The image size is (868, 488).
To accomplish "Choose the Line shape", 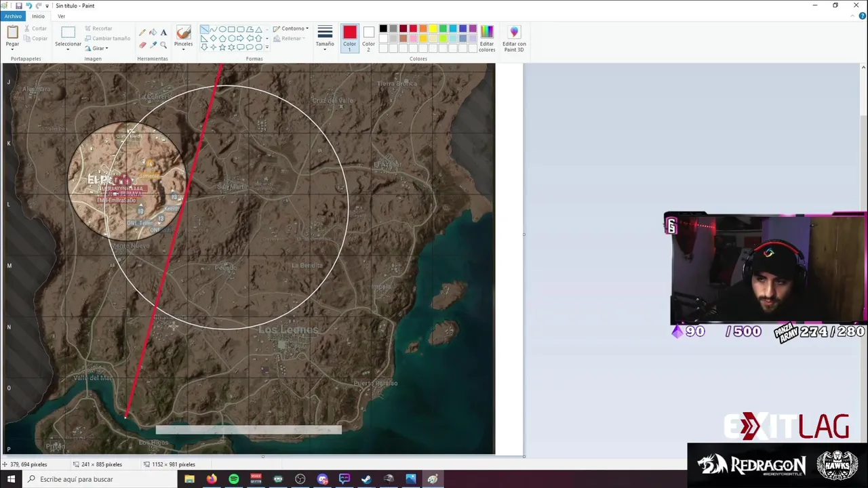I will (204, 29).
